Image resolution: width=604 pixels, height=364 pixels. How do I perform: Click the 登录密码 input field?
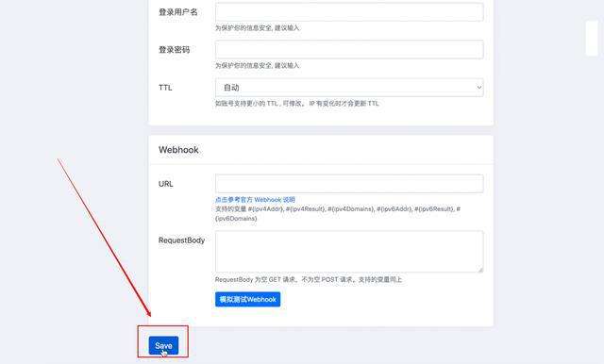[349, 50]
